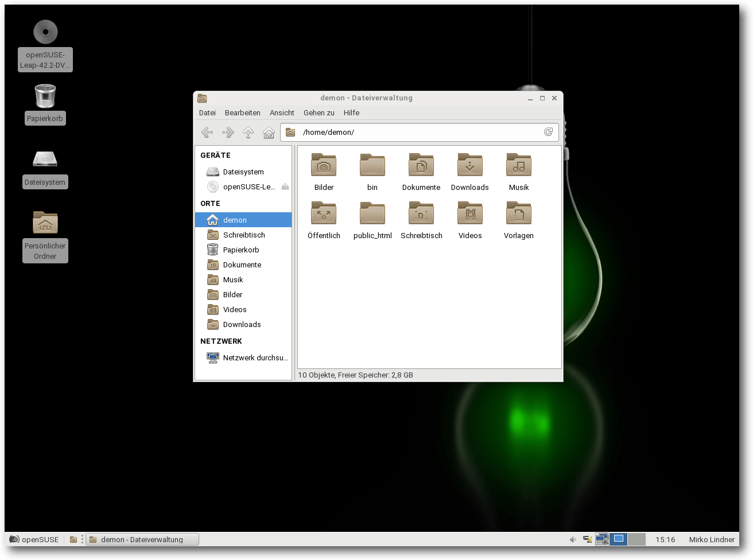Select Dateisystem under Geräte
753x560 pixels.
(243, 172)
